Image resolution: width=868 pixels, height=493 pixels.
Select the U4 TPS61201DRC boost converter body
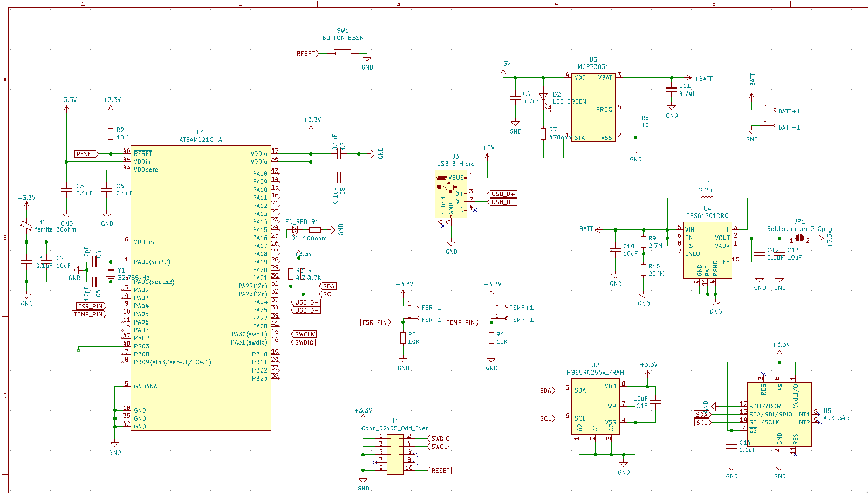click(707, 251)
